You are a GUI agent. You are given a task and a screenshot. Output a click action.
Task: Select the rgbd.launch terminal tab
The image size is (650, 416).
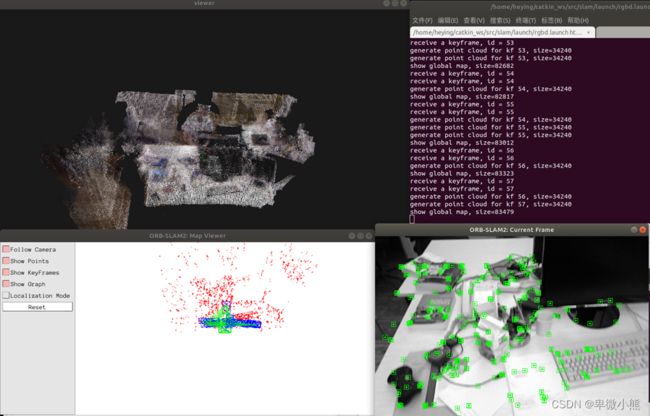pyautogui.click(x=502, y=32)
